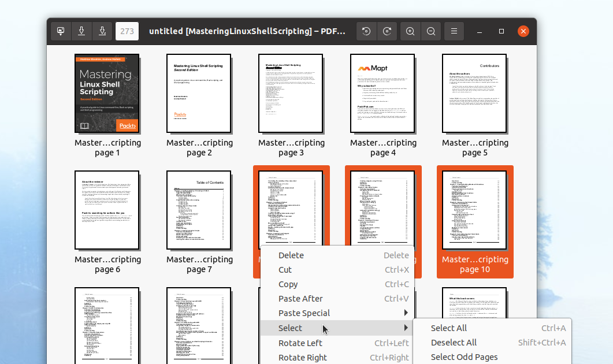
Task: Click the Save toolbar icon
Action: (x=81, y=31)
